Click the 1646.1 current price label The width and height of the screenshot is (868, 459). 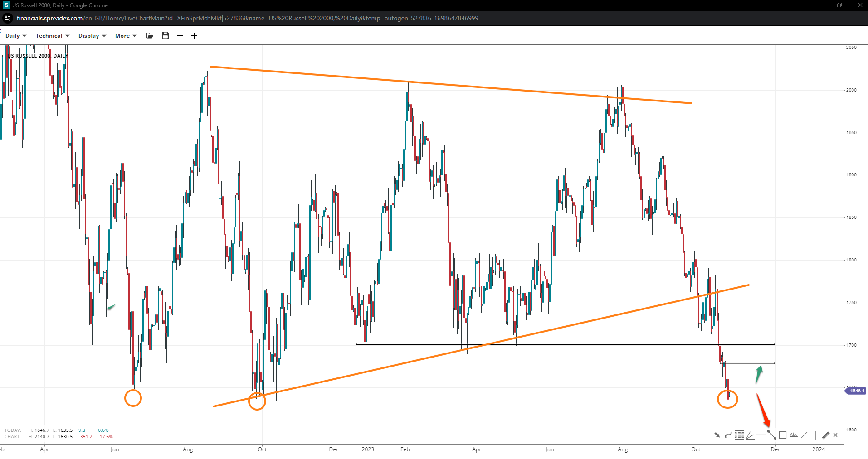click(856, 391)
